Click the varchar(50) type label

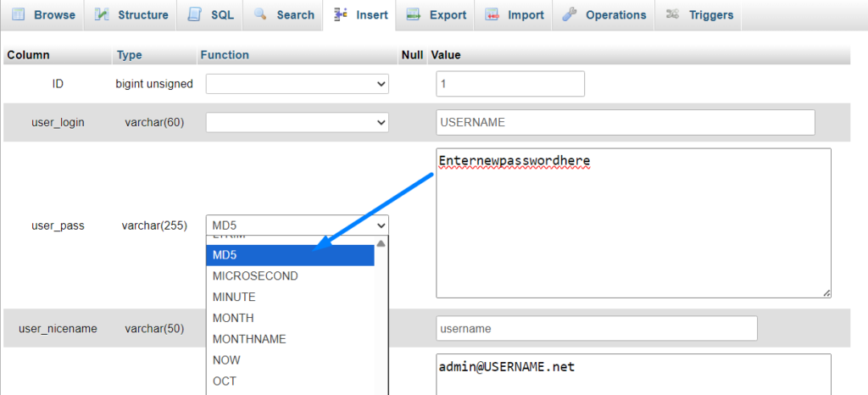point(154,329)
